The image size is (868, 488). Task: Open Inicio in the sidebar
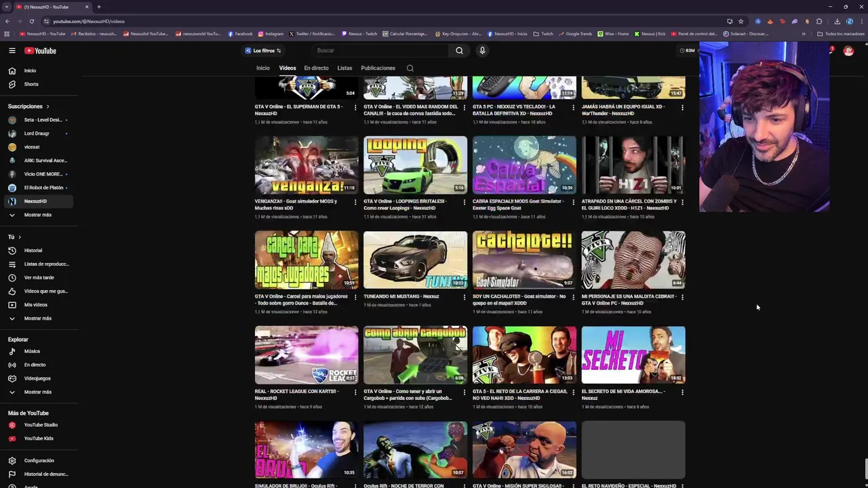(39, 70)
